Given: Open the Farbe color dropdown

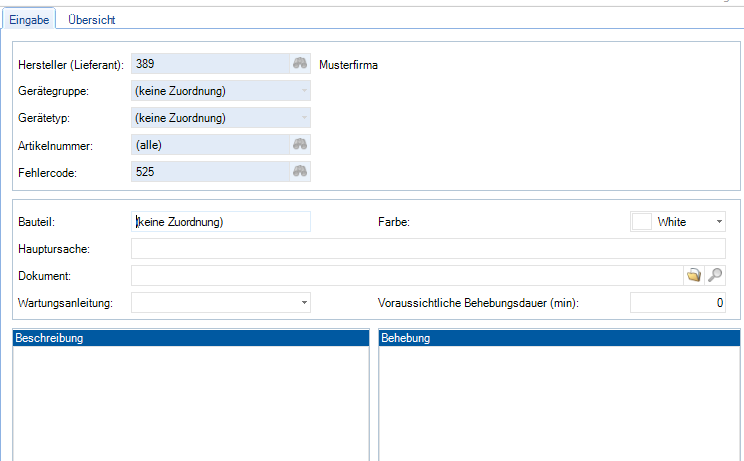Looking at the screenshot, I should tap(718, 222).
